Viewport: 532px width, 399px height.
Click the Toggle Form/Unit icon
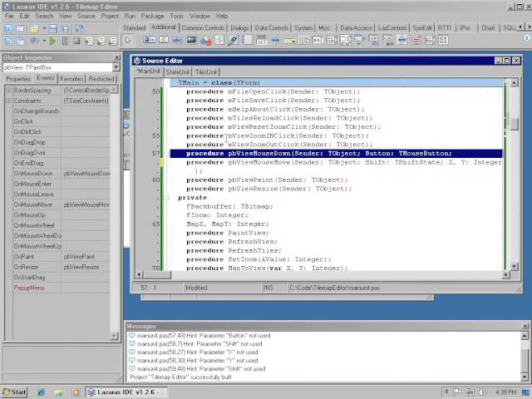tap(80, 29)
